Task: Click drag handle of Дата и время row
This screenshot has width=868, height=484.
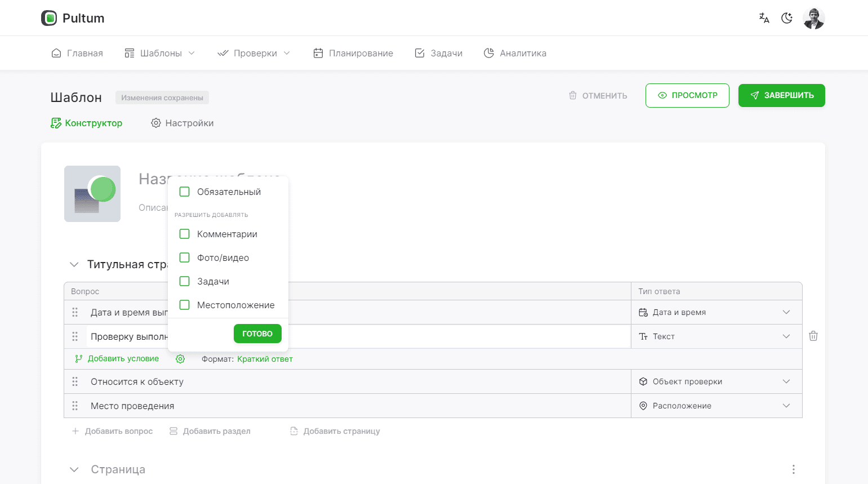Action: (x=75, y=312)
